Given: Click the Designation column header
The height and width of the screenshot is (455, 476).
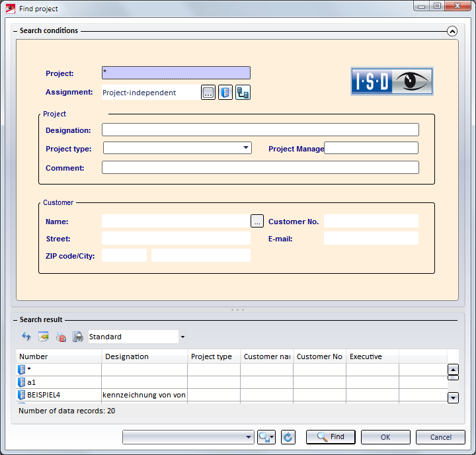Looking at the screenshot, I should point(144,356).
